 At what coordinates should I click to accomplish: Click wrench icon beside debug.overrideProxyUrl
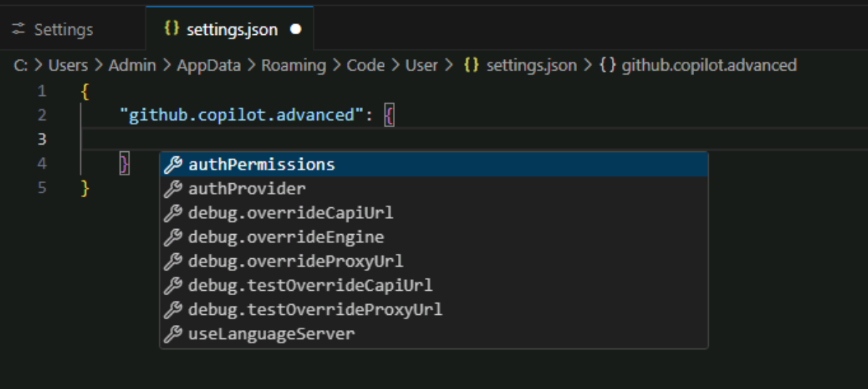[x=173, y=261]
